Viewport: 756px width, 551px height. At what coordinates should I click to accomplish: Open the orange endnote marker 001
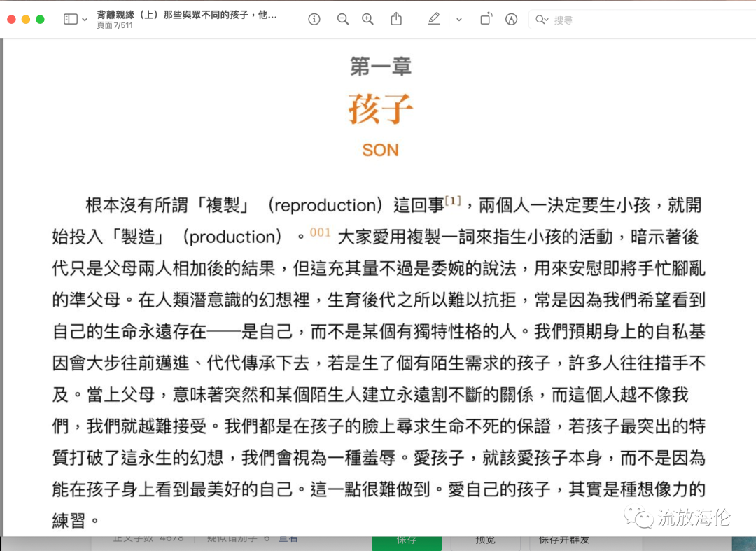coord(320,232)
